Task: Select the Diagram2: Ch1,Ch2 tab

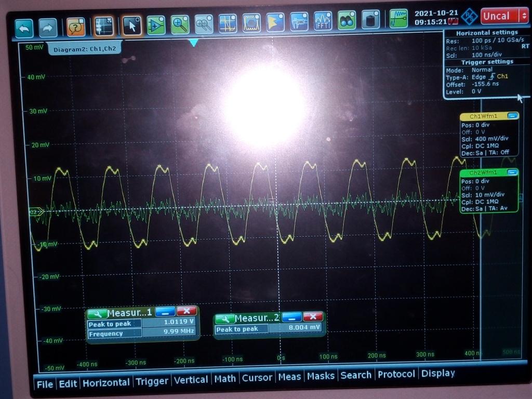Action: click(x=85, y=49)
